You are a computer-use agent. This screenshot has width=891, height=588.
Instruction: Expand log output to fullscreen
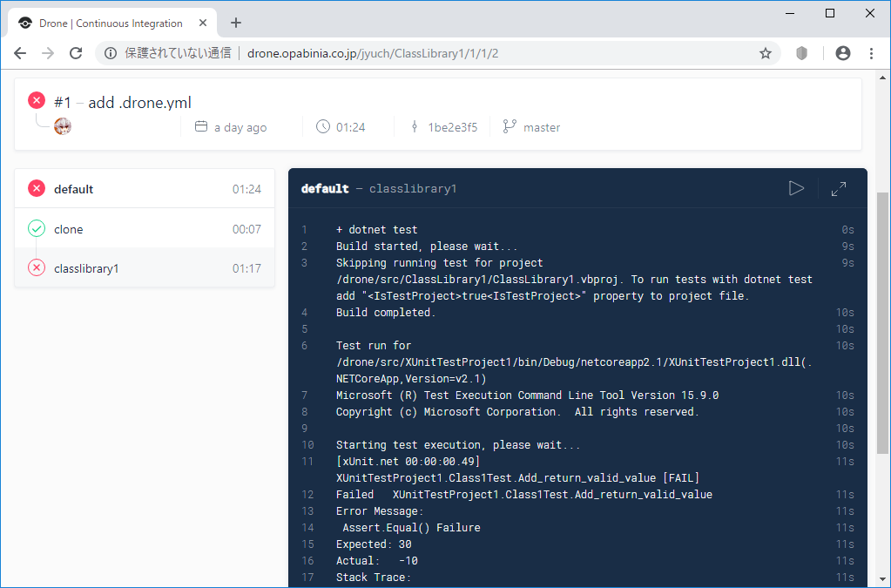(x=839, y=189)
